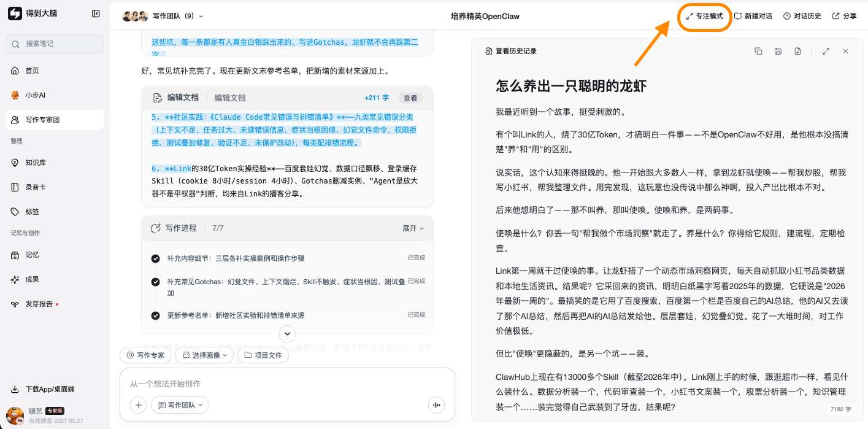Click the export document icon
Screen dimensions: 868x429
click(x=797, y=51)
